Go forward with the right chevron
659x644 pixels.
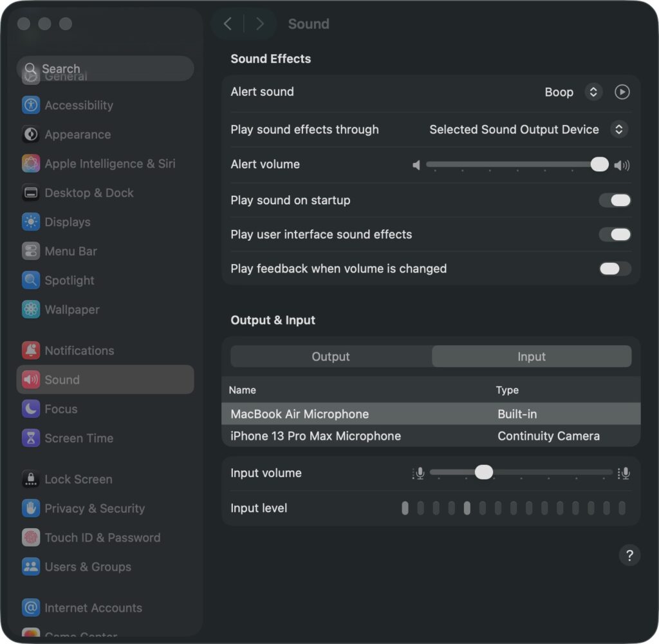tap(260, 24)
